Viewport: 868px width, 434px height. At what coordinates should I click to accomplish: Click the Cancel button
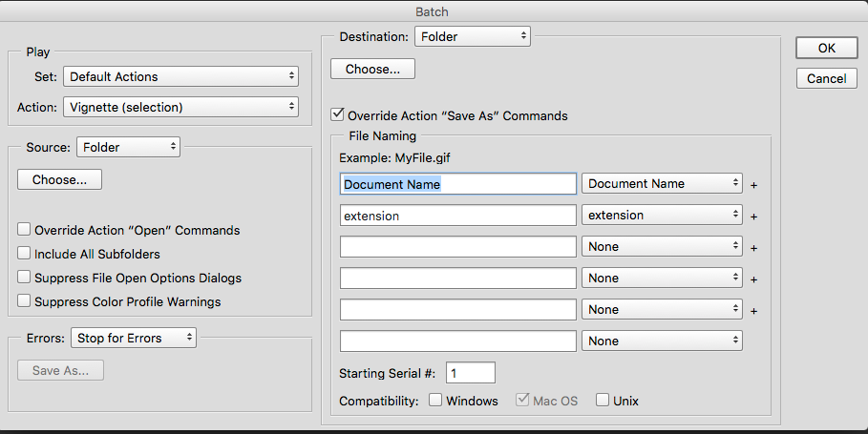[826, 78]
